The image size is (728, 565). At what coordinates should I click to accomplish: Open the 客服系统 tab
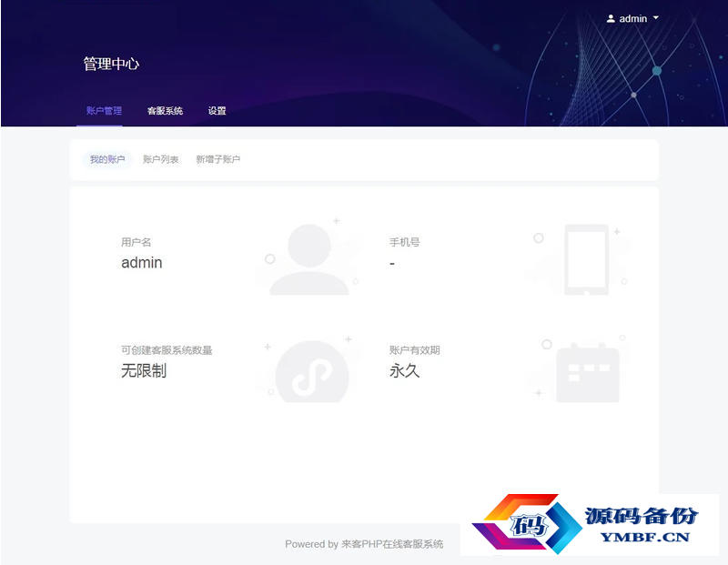[x=165, y=110]
